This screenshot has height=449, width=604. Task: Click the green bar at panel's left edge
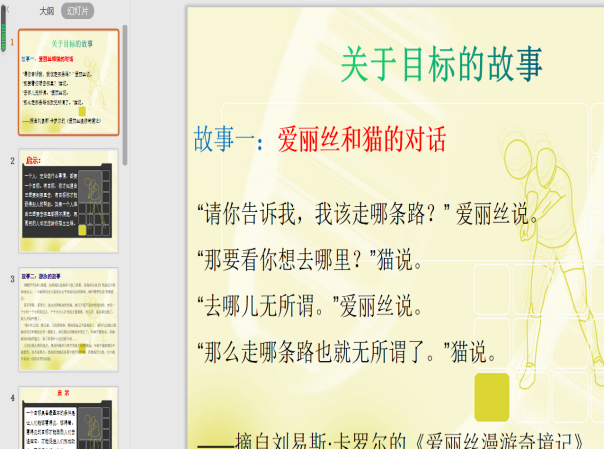[x=4, y=30]
